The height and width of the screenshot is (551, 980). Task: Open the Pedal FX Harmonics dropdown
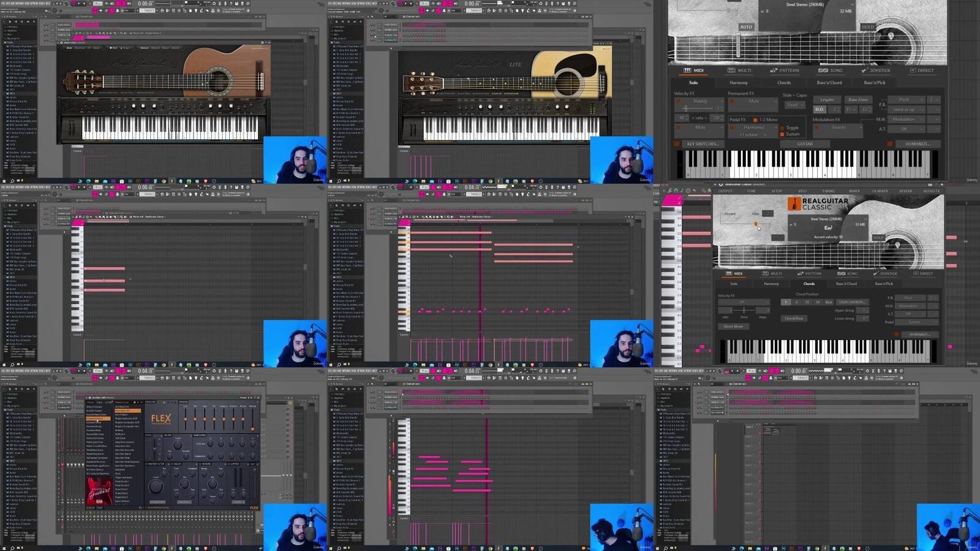click(757, 127)
